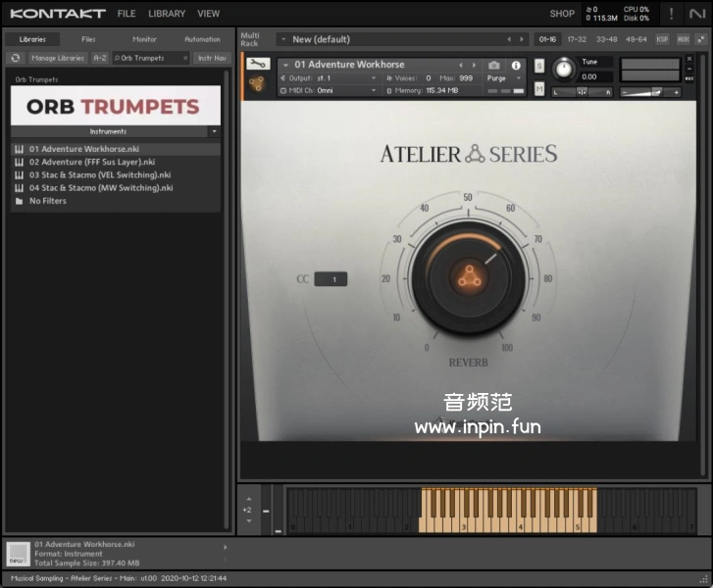This screenshot has height=588, width=713.
Task: Open the Instruments dropdown arrow in library
Action: pyautogui.click(x=214, y=131)
